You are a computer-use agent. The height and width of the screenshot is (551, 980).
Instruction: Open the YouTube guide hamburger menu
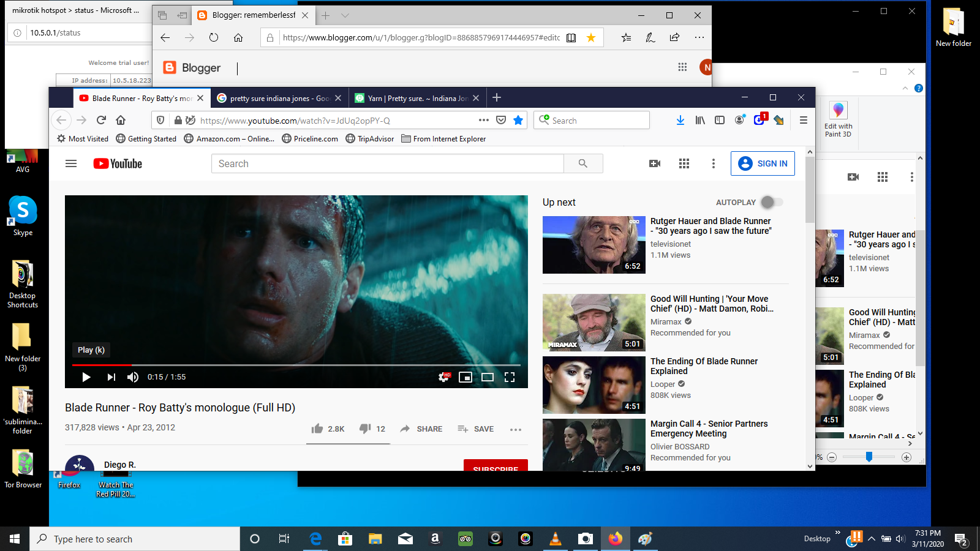click(x=71, y=163)
